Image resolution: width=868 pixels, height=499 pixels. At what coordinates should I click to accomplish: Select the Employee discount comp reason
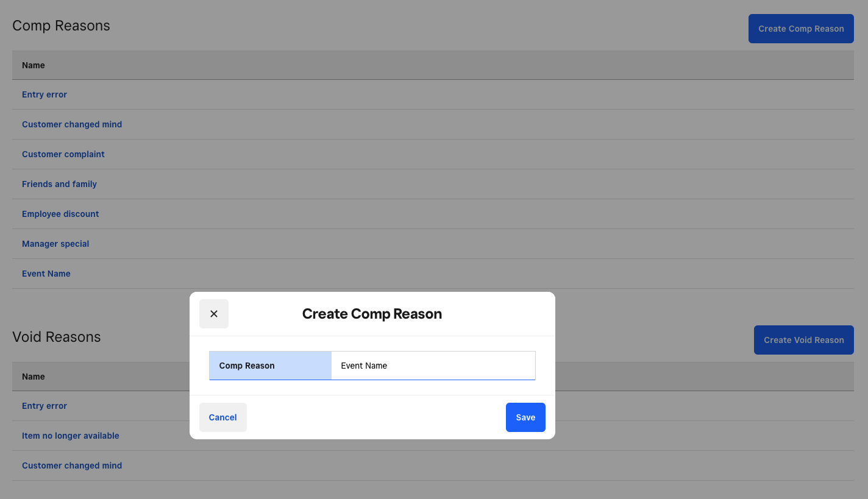60,214
